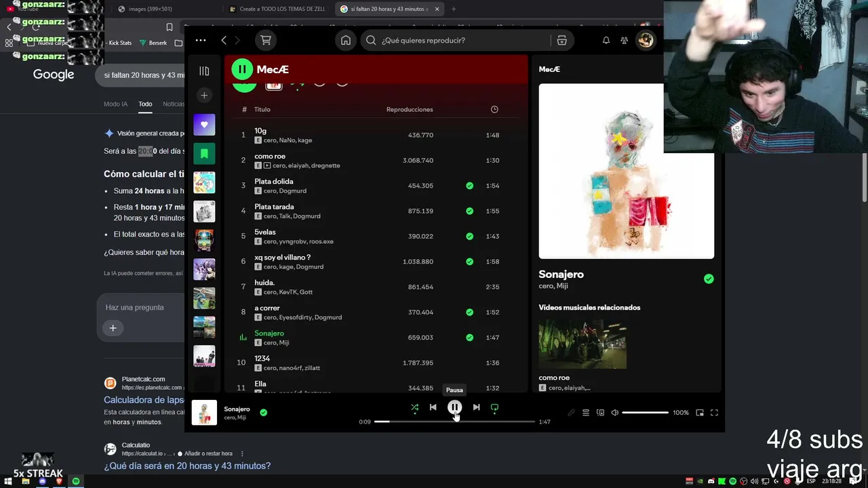This screenshot has width=868, height=488.
Task: Toggle saved checkmark for a correr
Action: click(469, 312)
